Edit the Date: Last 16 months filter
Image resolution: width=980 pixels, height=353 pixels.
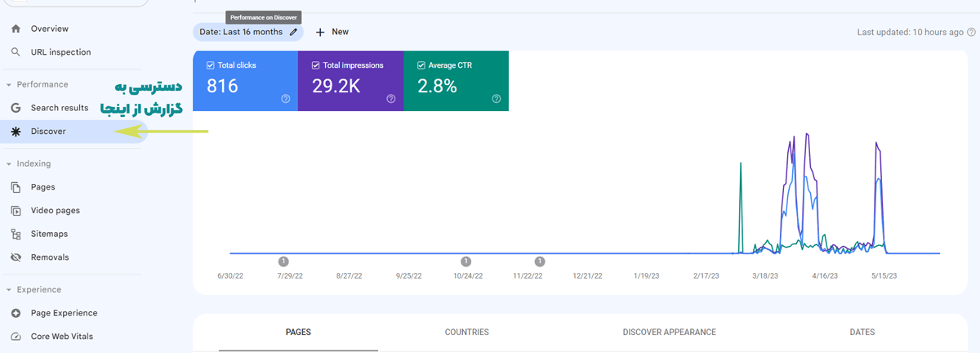248,32
